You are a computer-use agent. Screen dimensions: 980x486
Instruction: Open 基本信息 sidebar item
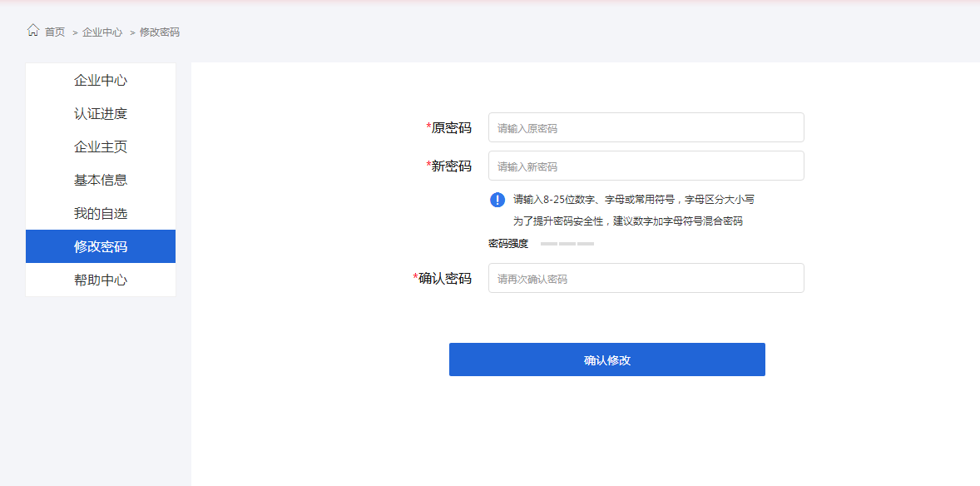coord(101,181)
